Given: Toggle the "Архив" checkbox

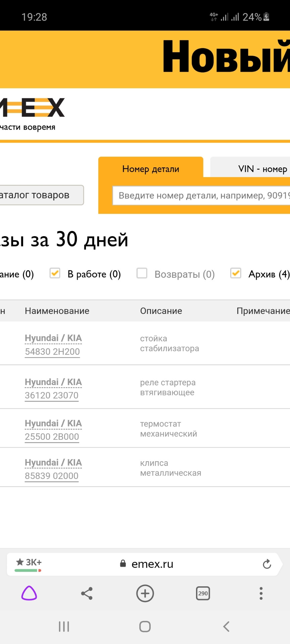Looking at the screenshot, I should point(236,273).
